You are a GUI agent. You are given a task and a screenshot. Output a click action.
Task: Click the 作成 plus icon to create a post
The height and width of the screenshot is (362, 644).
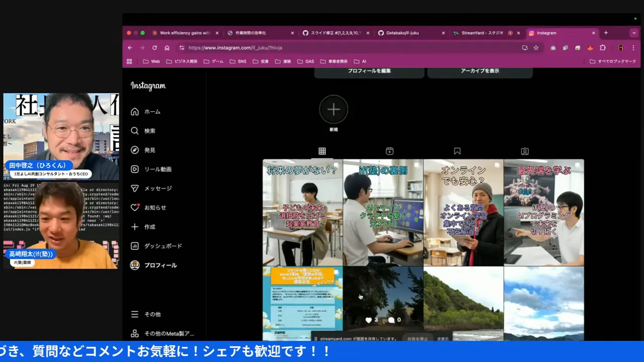pyautogui.click(x=135, y=226)
